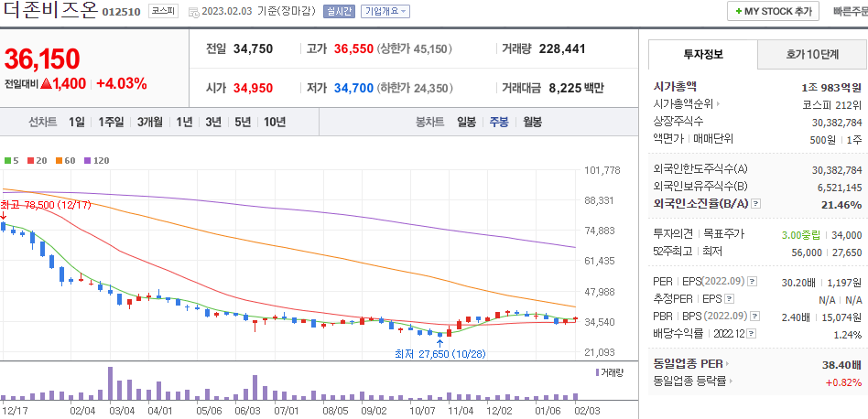This screenshot has height=419, width=868.
Task: Open help icon next to PER EPS(2022.09)
Action: pyautogui.click(x=752, y=282)
